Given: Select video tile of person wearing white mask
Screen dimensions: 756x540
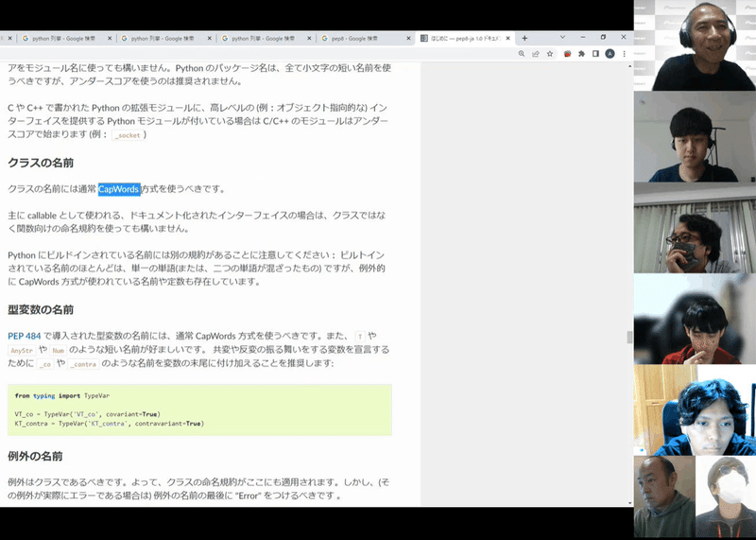Looking at the screenshot, I should click(x=726, y=497).
